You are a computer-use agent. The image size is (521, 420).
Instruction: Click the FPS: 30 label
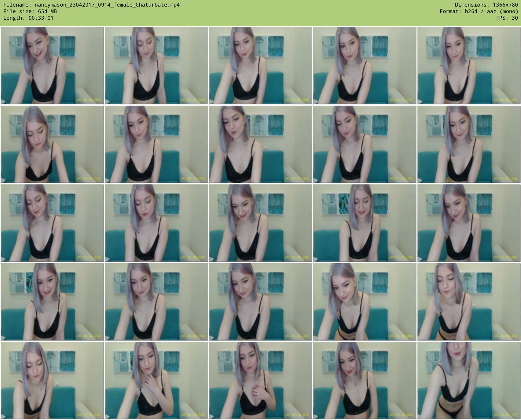507,18
